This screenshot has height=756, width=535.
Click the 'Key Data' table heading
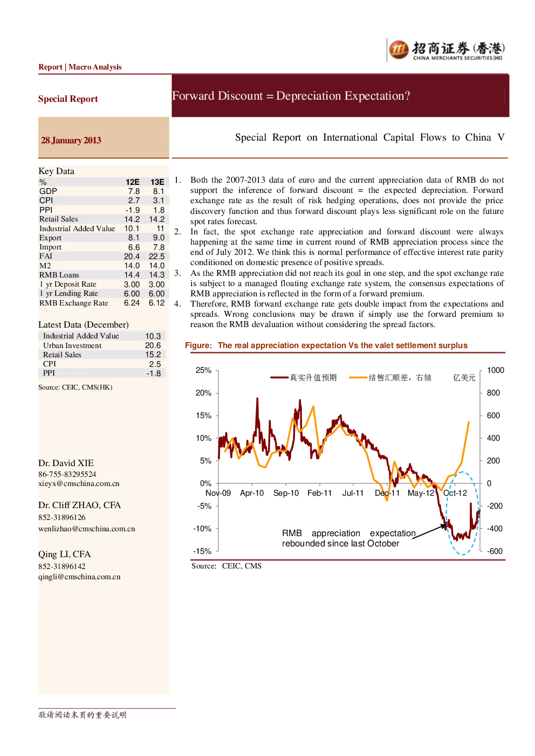tap(56, 171)
